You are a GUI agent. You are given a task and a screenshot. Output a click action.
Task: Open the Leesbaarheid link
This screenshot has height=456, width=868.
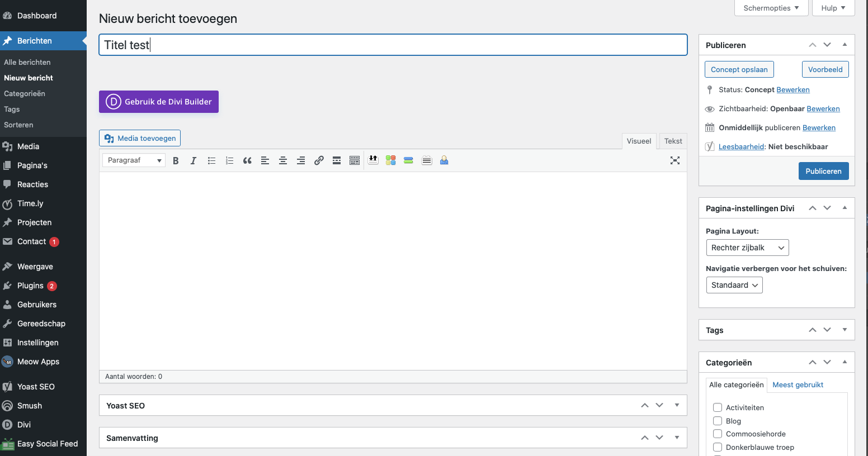click(742, 146)
